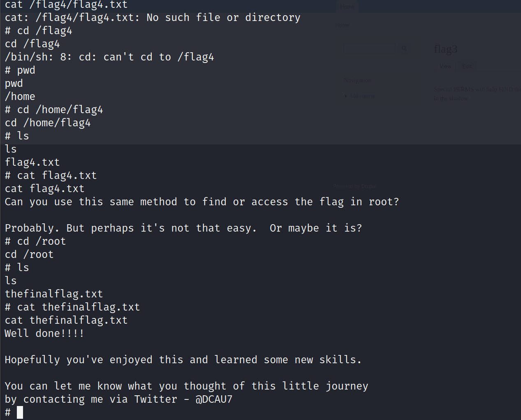Click the thefinalflag.txt filename in ls output
The width and height of the screenshot is (521, 420).
pyautogui.click(x=54, y=294)
